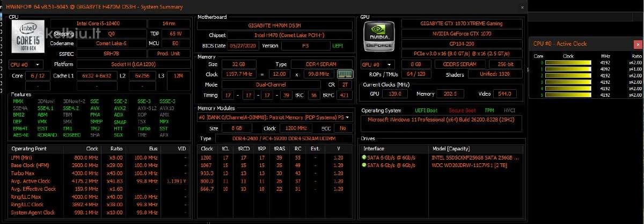Click the Core 0 clock bar in Active Clock window

[x=567, y=63]
